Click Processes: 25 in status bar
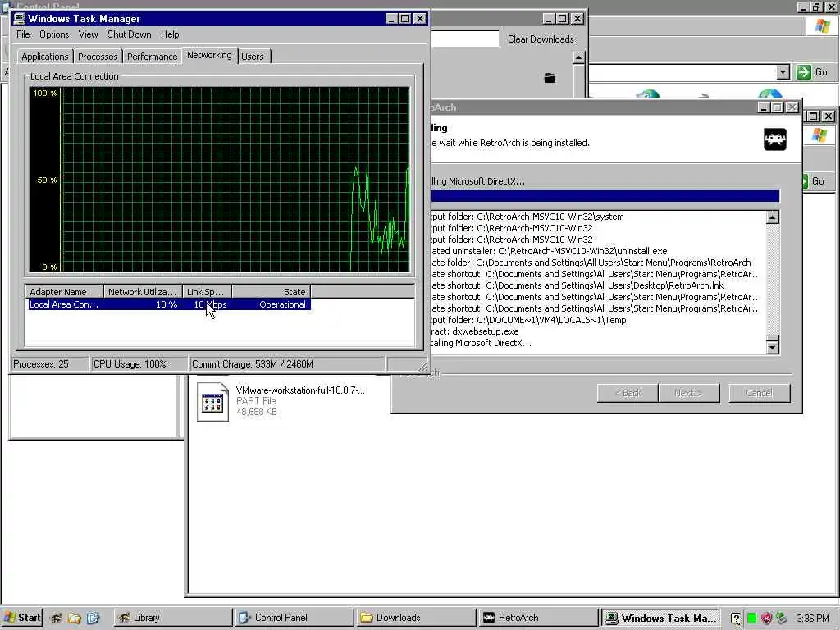 pos(41,363)
